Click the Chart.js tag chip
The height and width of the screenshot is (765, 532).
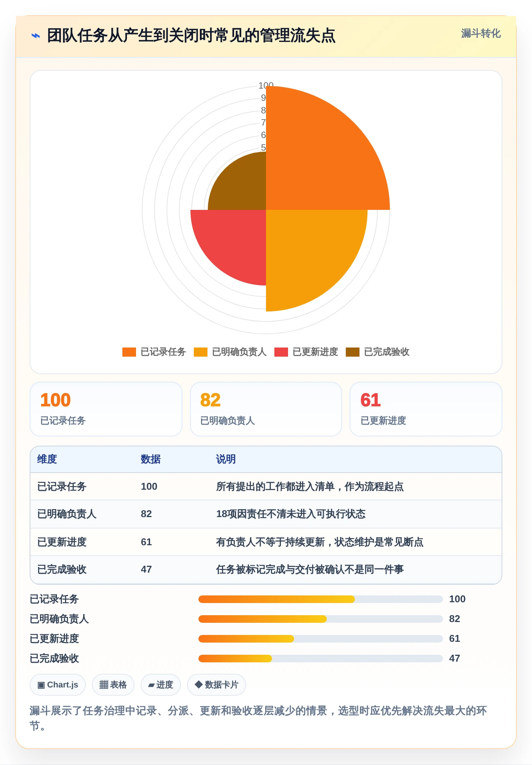coord(58,685)
